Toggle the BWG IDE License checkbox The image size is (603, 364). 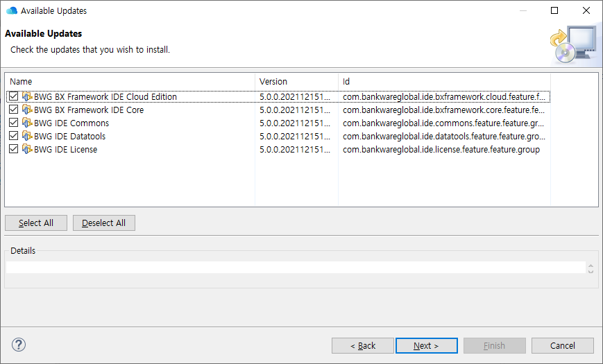point(14,150)
